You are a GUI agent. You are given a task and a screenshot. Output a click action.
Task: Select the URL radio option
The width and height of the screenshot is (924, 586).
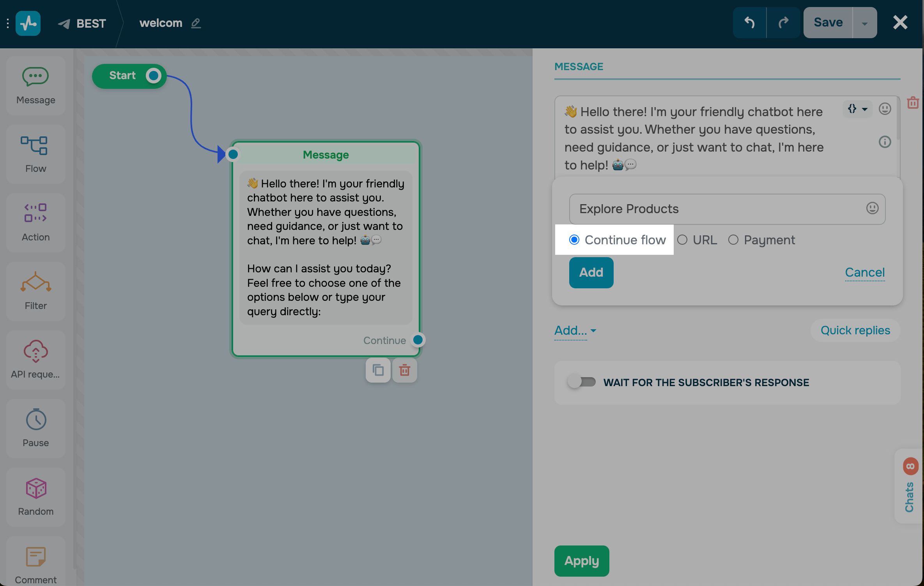[x=682, y=240]
